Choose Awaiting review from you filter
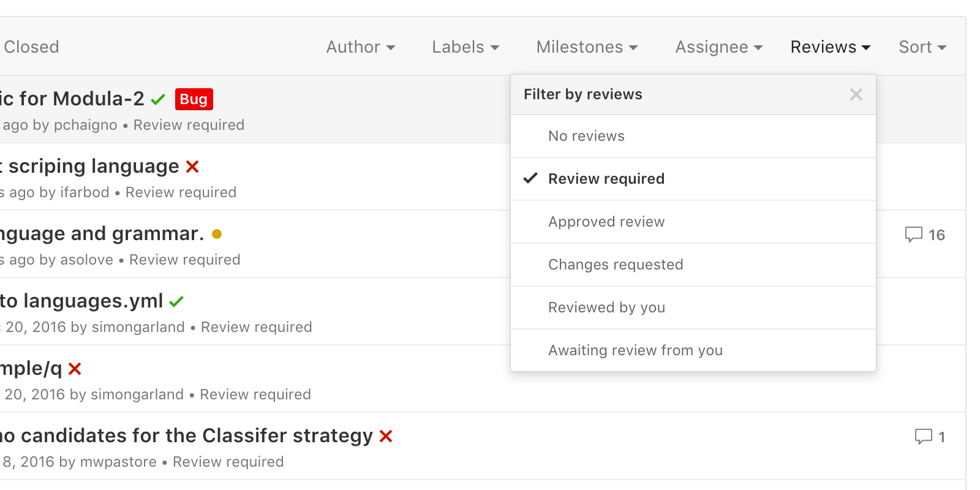The width and height of the screenshot is (980, 490). (635, 350)
